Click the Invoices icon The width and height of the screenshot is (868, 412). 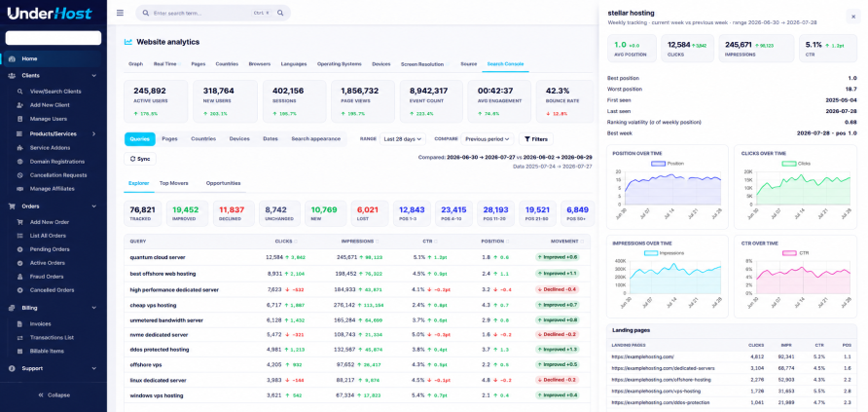pyautogui.click(x=19, y=324)
